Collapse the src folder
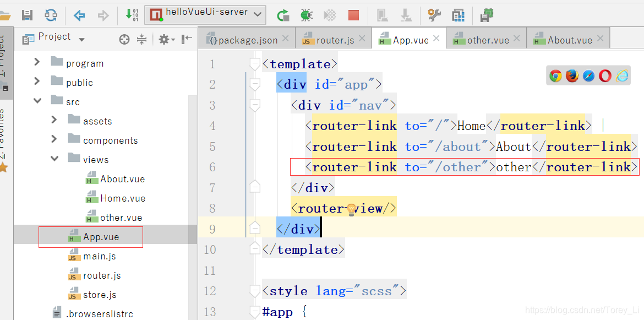This screenshot has width=644, height=320. 37,101
